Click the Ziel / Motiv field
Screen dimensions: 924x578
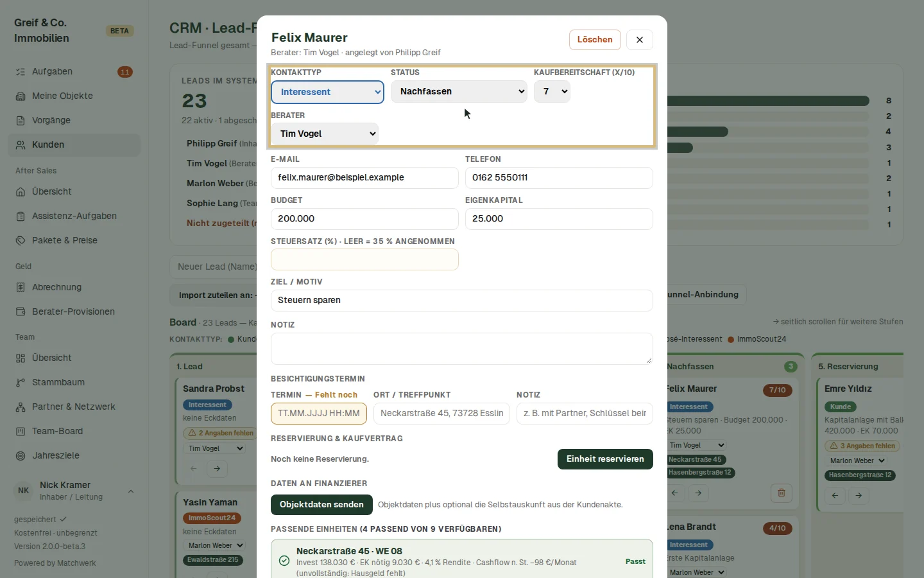[x=462, y=301]
